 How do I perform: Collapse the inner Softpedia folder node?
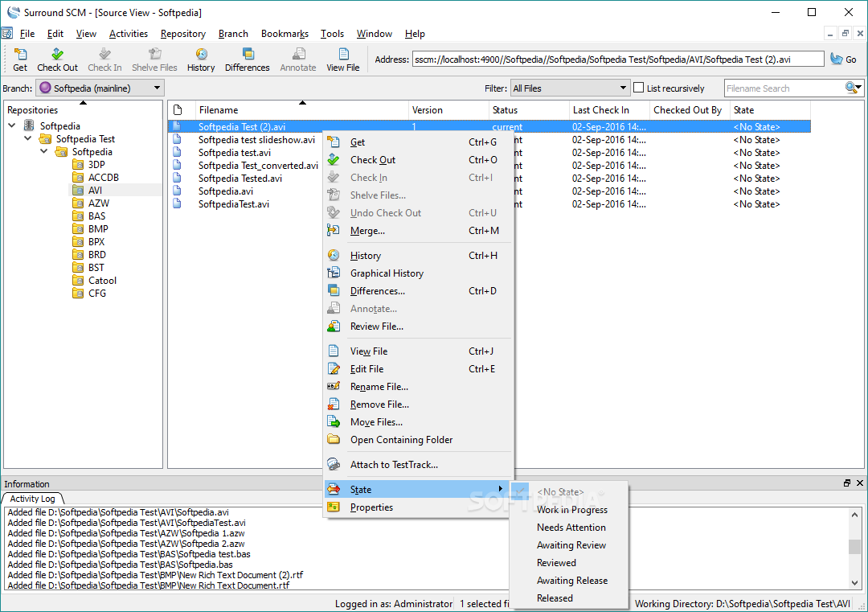pos(43,151)
